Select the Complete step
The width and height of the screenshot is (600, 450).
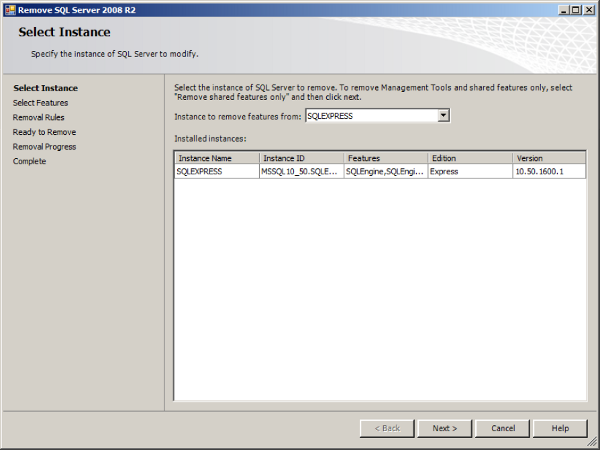[29, 161]
